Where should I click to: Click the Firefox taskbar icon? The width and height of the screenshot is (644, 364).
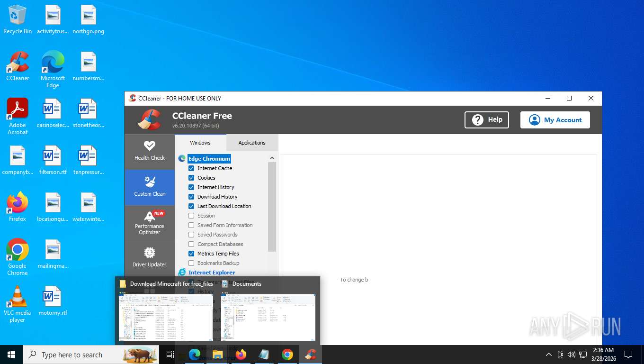241,355
